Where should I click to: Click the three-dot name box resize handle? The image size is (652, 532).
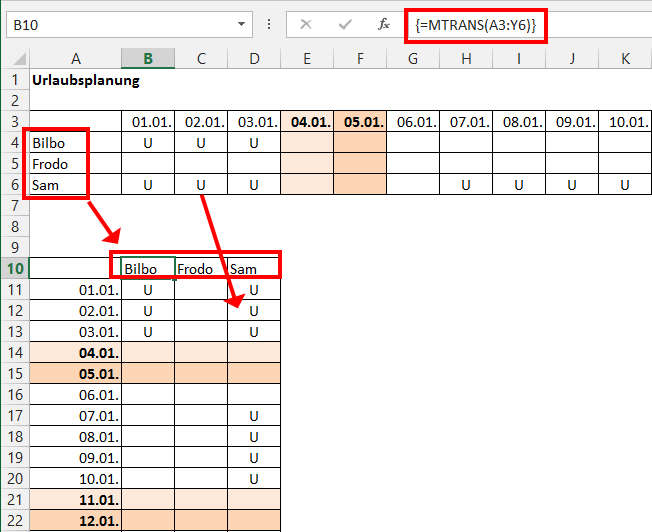tap(268, 24)
